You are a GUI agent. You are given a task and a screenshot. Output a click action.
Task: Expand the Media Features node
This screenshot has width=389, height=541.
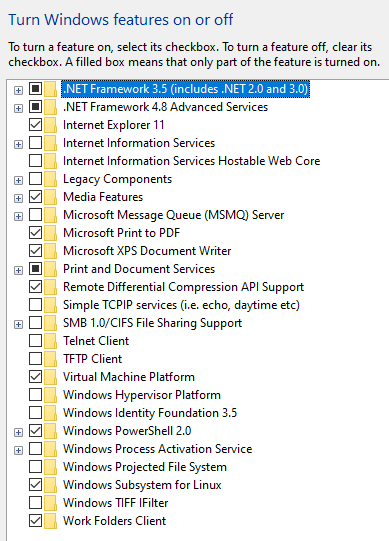click(18, 198)
